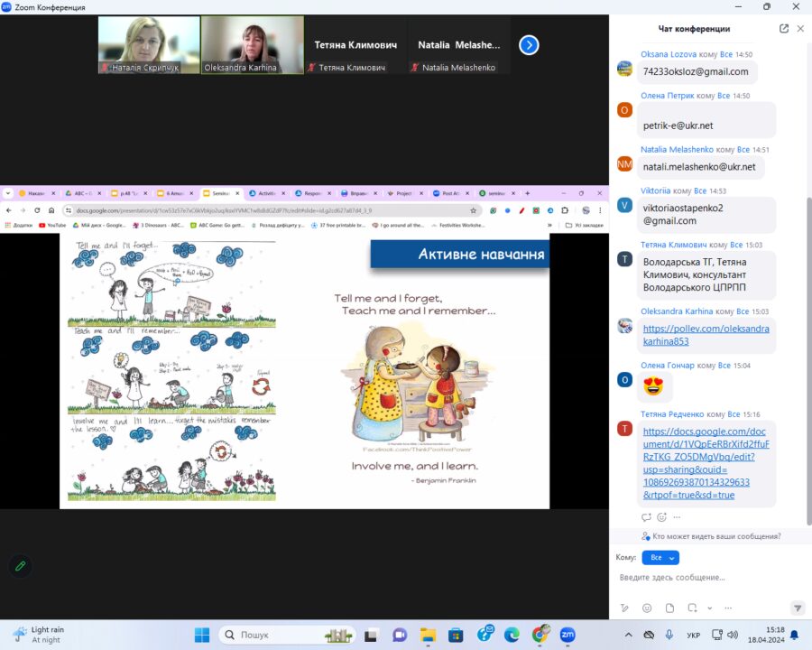Click email 'natali.melashenko@ukr.net' in chat
Screen dimensions: 812x650
tap(699, 167)
